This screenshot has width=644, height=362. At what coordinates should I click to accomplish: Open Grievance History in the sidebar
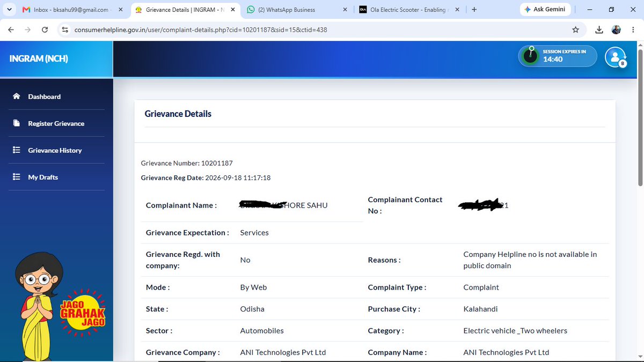click(x=56, y=150)
